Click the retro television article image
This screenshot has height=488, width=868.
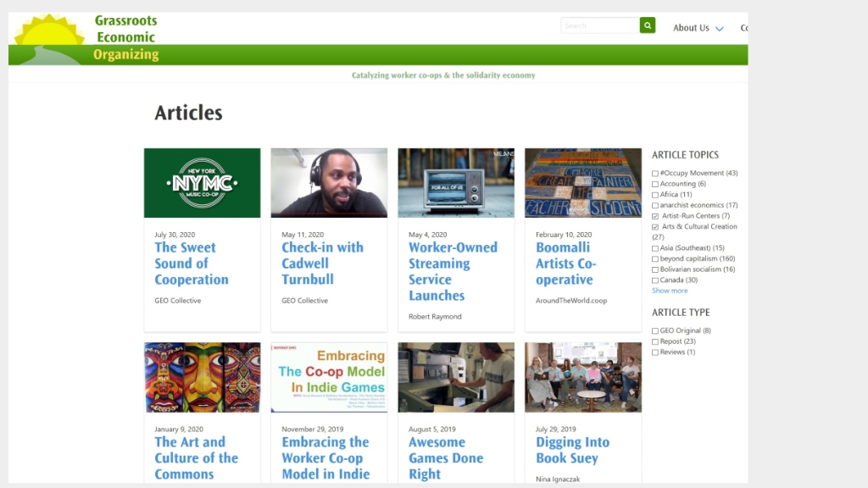tap(456, 183)
